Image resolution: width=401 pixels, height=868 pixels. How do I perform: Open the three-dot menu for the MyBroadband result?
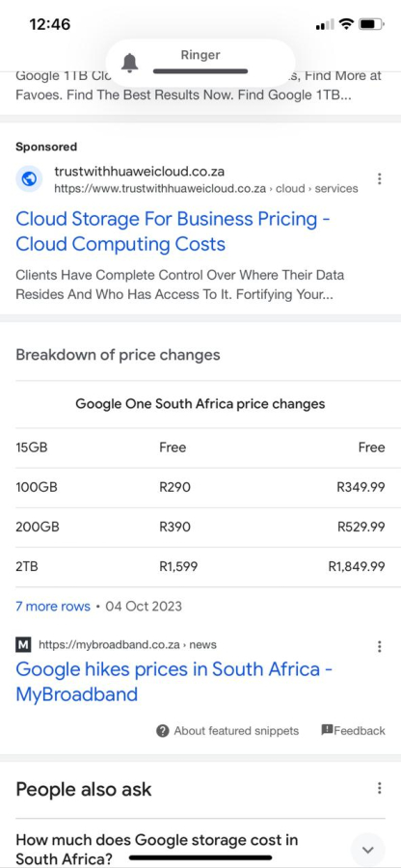(380, 646)
